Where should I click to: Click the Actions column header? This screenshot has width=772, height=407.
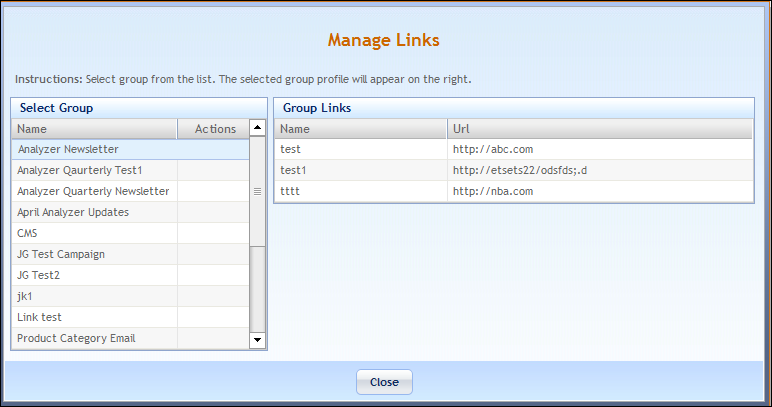(x=214, y=129)
